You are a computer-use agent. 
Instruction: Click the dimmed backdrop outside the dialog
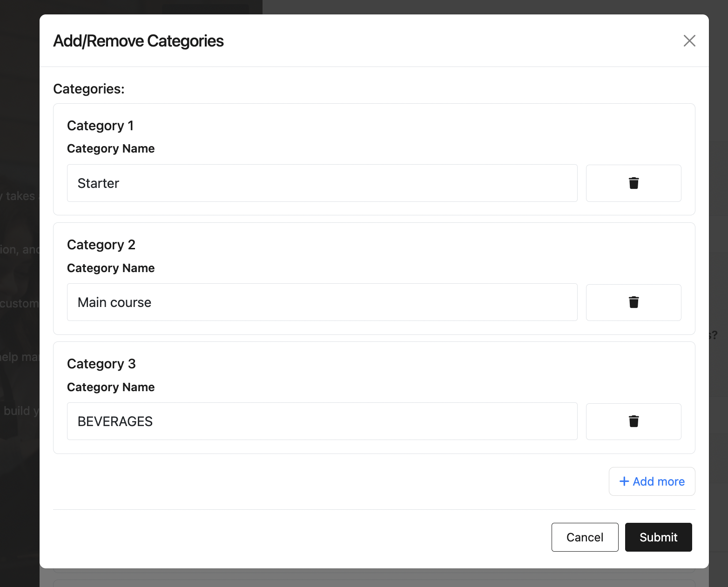coord(19,512)
